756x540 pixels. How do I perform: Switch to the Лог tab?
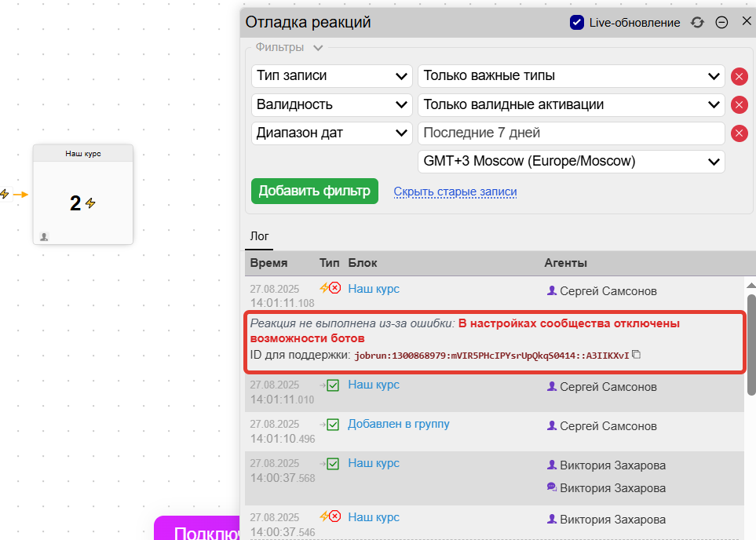point(259,236)
